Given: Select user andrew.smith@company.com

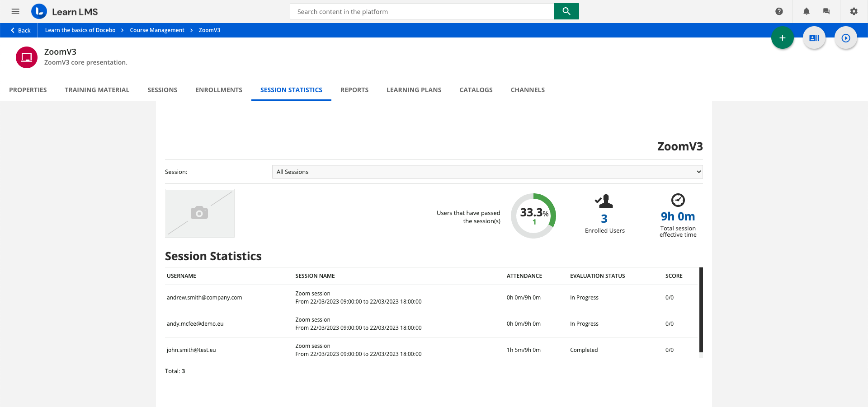Looking at the screenshot, I should pos(204,298).
